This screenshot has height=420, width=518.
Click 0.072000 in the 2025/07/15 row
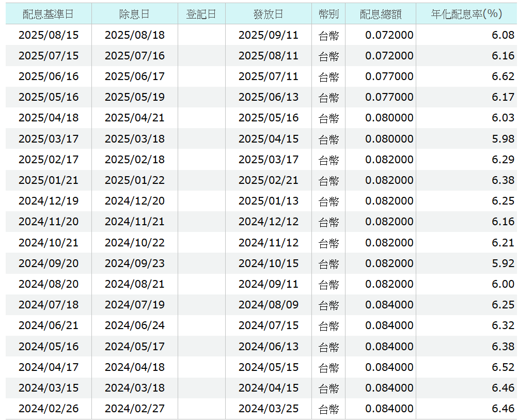389,56
